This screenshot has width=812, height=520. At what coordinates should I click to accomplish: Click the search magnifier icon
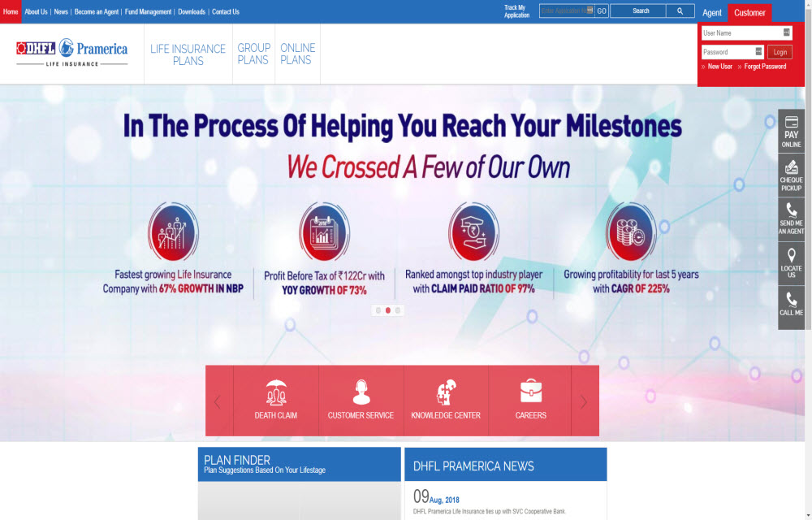point(680,11)
